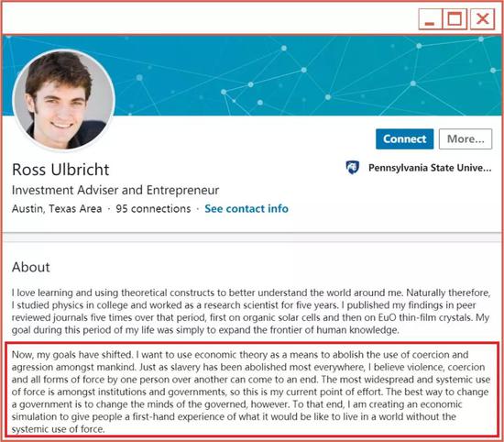
Task: Click the maximize window icon
Action: (455, 19)
